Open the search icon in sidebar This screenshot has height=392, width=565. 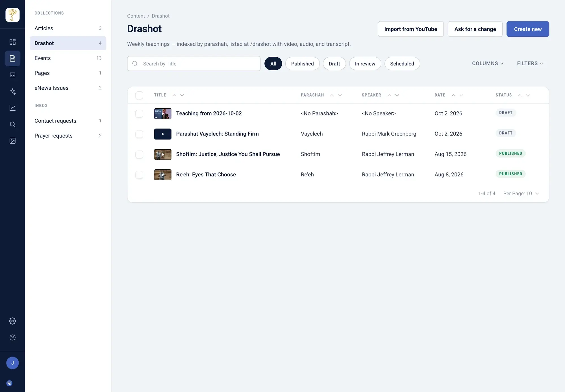pyautogui.click(x=12, y=124)
